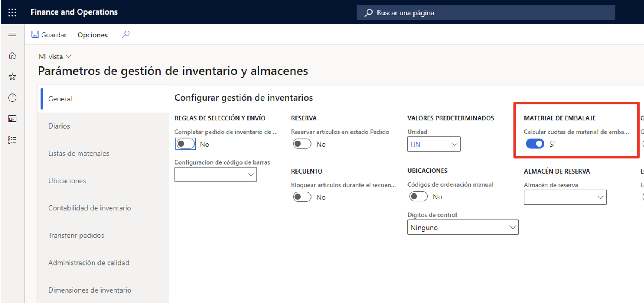The image size is (644, 303).
Task: Click the Guardar button
Action: coord(49,35)
